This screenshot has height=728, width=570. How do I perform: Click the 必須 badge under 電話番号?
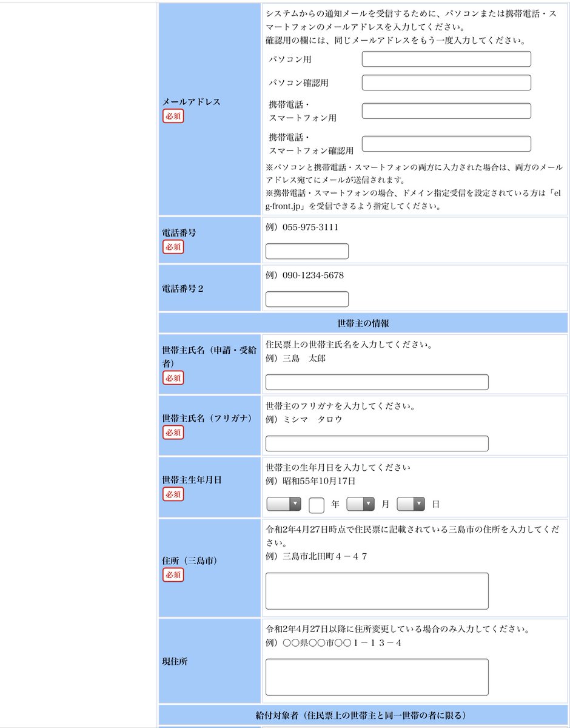[x=172, y=247]
